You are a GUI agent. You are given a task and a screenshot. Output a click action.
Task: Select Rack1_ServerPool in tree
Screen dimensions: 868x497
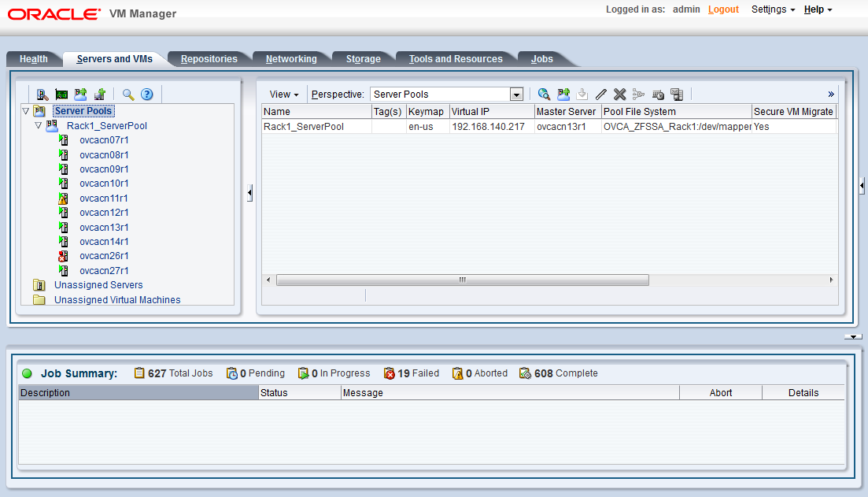[x=107, y=126]
